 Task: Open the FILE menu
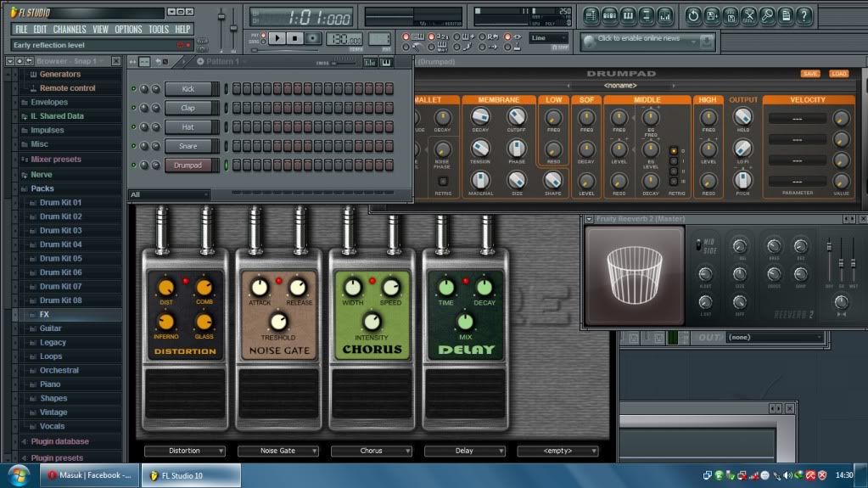click(21, 30)
